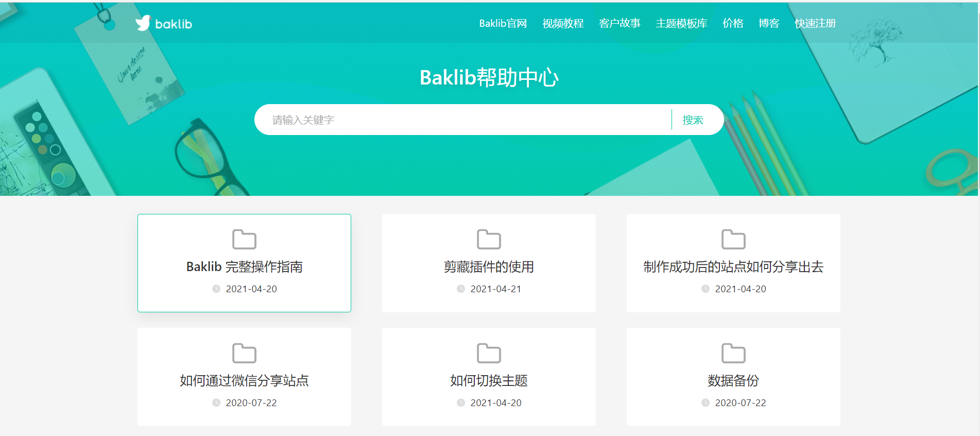
Task: Click date 2021-04-21 on 剪藏插件 card
Action: click(496, 289)
